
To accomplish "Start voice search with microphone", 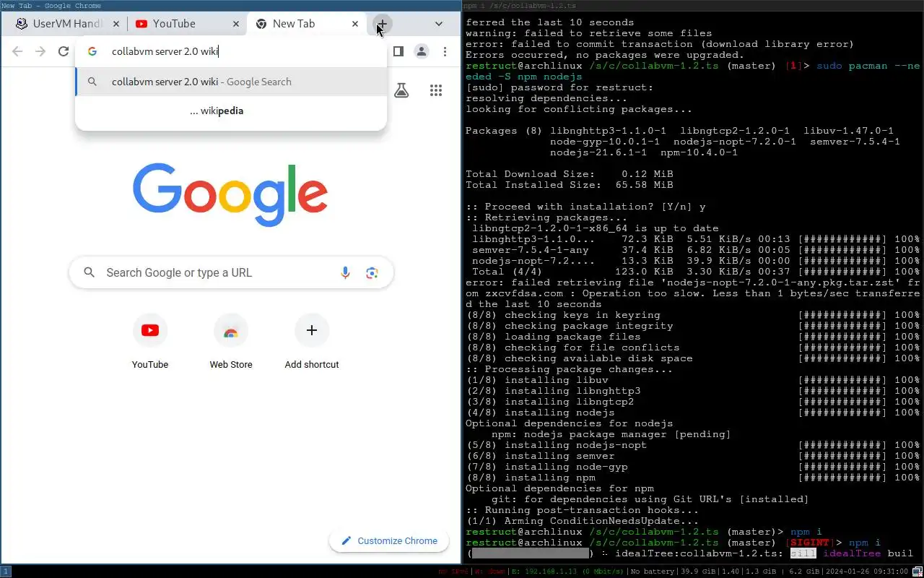I will [x=345, y=272].
